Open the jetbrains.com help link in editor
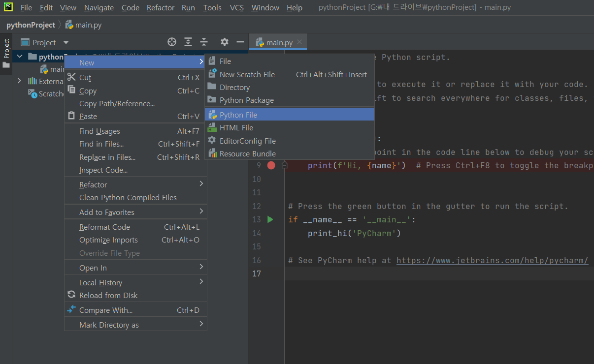 [492, 260]
